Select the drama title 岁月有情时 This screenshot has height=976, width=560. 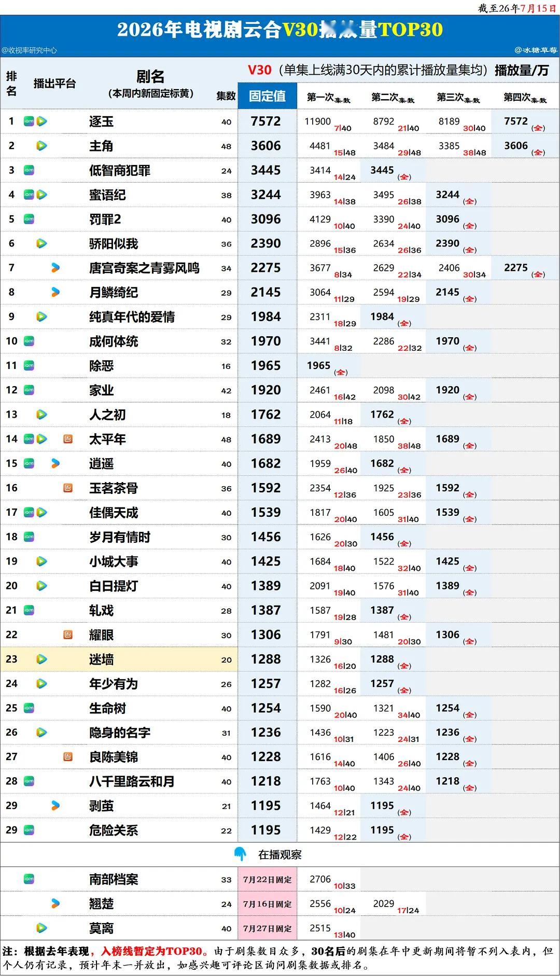(x=120, y=537)
